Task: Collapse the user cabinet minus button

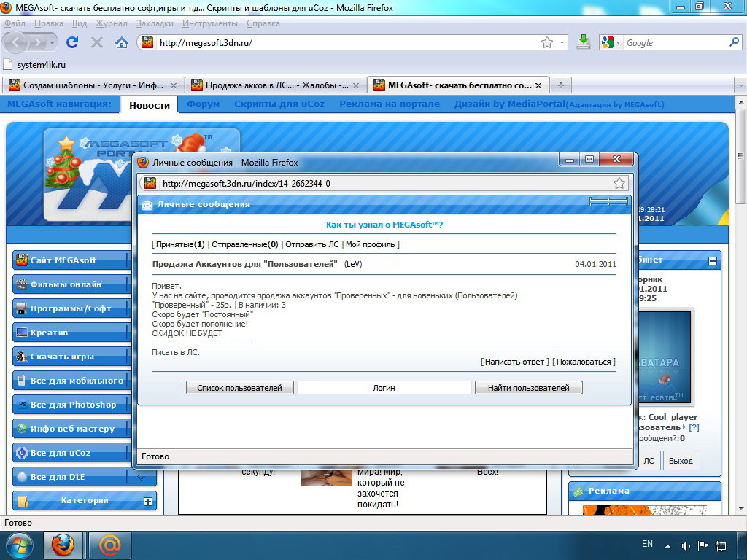Action: click(712, 260)
